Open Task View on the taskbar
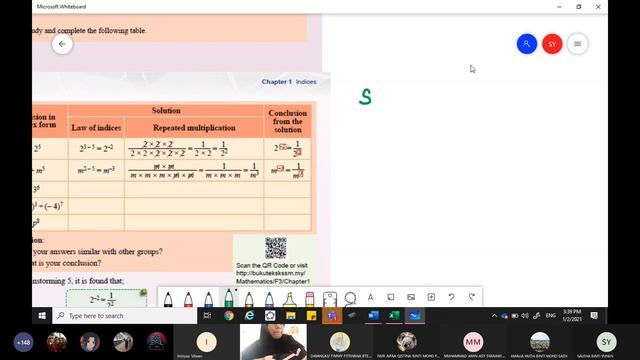 (x=207, y=316)
